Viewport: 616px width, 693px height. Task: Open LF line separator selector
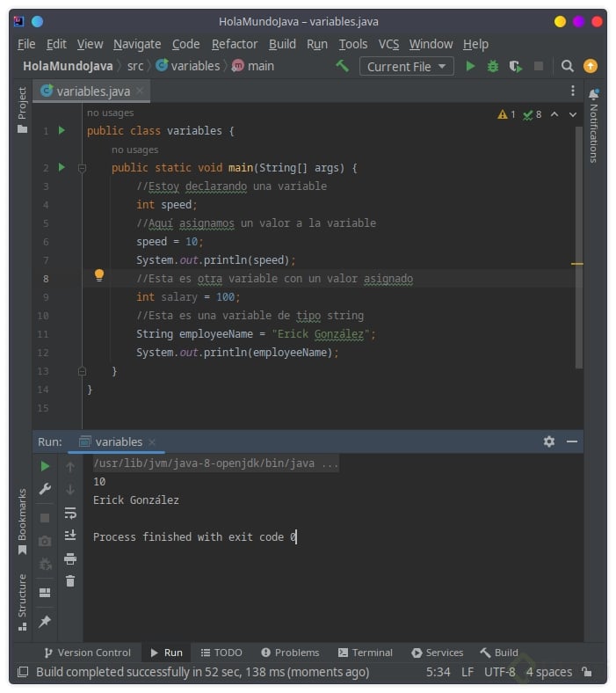click(467, 672)
